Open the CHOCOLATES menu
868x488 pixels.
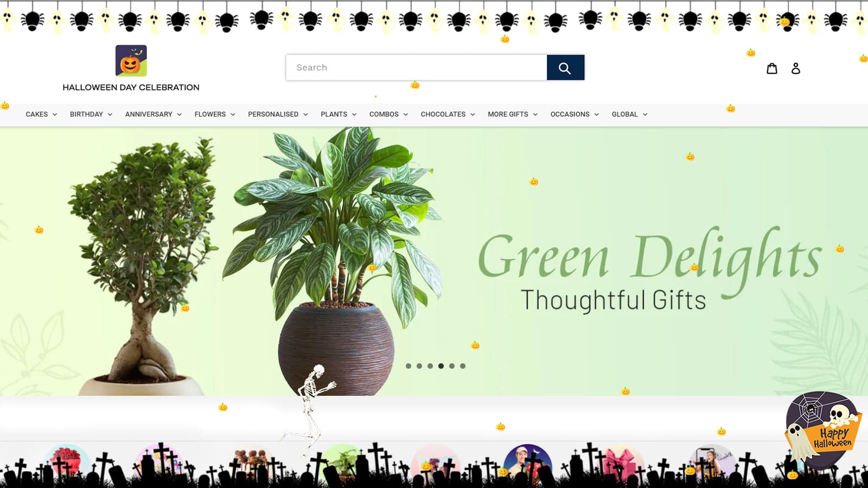click(447, 114)
